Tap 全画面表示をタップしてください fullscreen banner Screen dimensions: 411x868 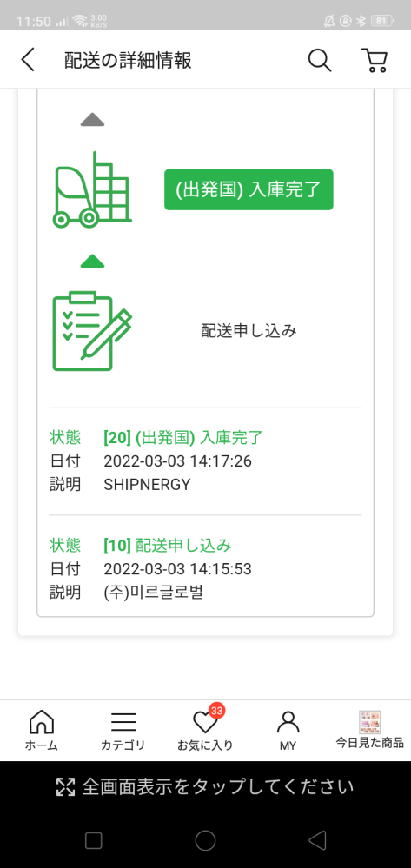coord(205,786)
